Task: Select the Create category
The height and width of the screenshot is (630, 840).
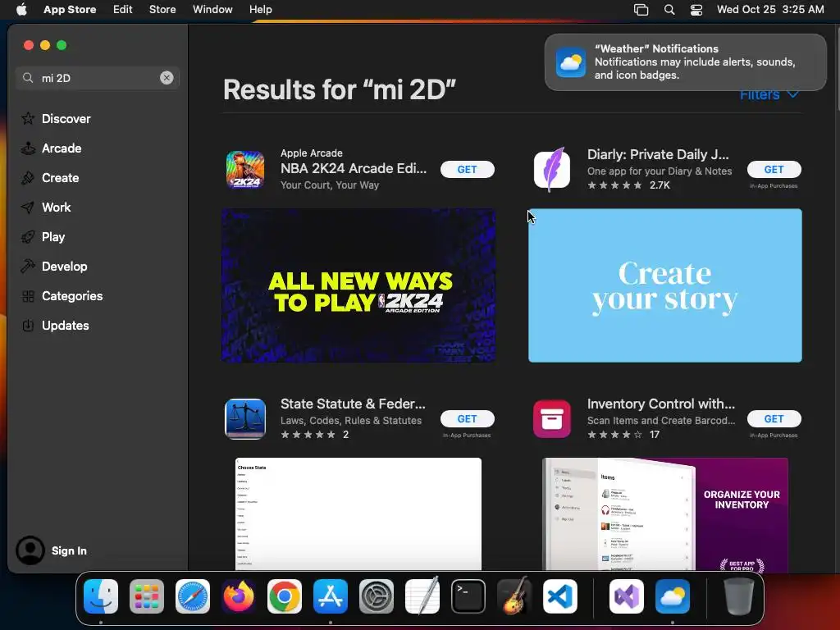Action: [50, 178]
